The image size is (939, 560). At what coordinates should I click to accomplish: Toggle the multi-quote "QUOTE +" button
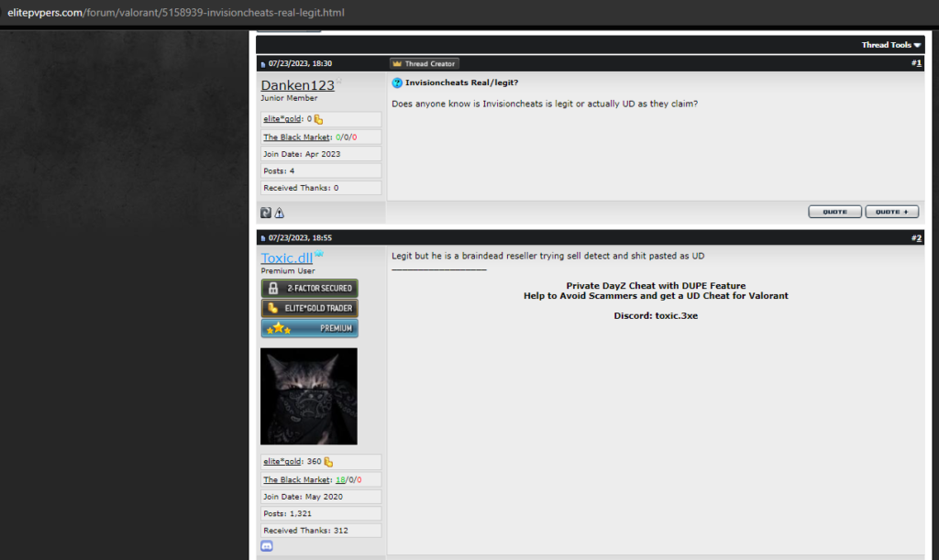[x=891, y=212]
